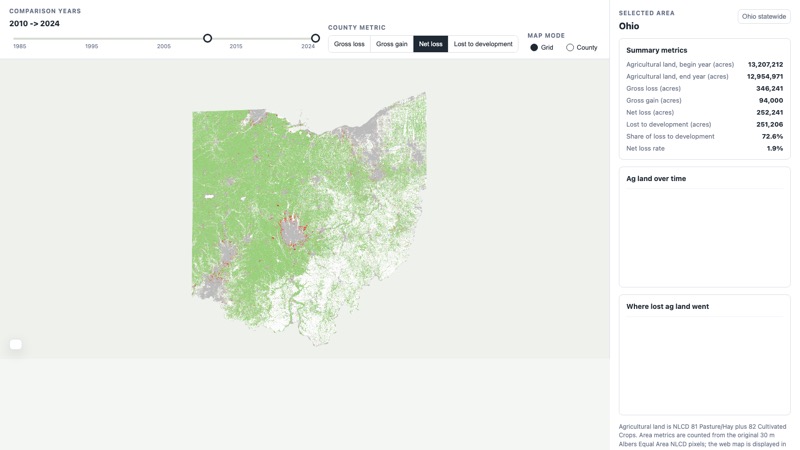This screenshot has width=800, height=450.
Task: Select the Gross gain county metric
Action: (391, 44)
